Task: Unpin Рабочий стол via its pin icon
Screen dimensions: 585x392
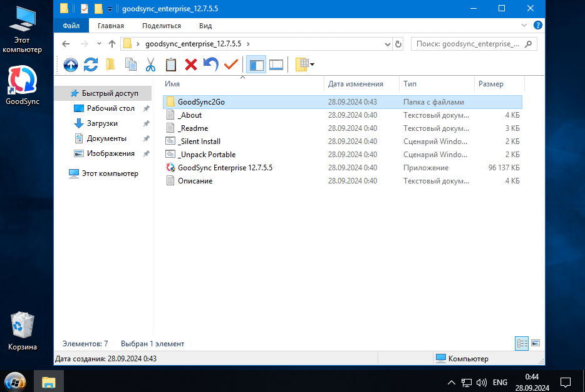Action: 147,108
